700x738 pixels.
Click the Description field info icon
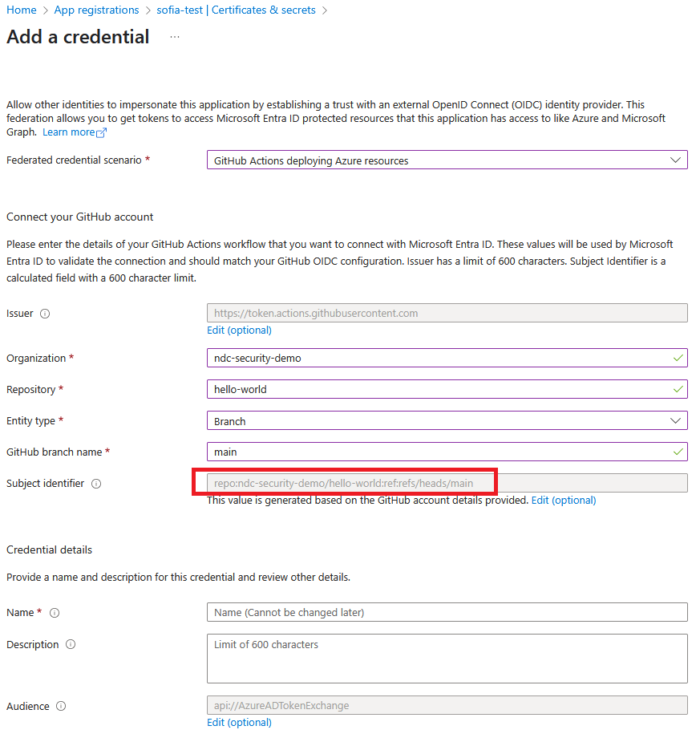click(x=70, y=644)
